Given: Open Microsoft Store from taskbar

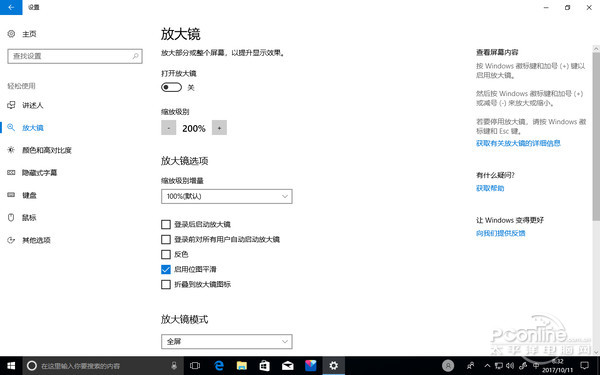Looking at the screenshot, I should coord(264,366).
